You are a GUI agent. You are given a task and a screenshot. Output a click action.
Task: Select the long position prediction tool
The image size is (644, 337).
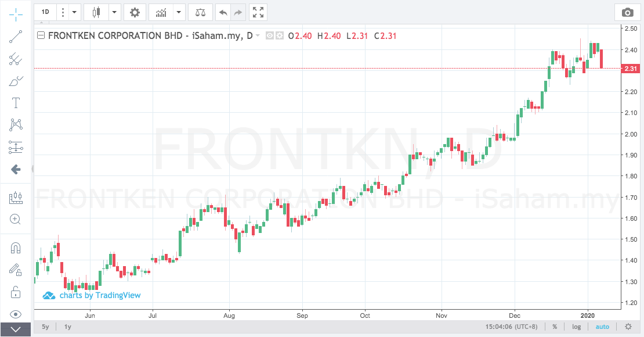(16, 147)
